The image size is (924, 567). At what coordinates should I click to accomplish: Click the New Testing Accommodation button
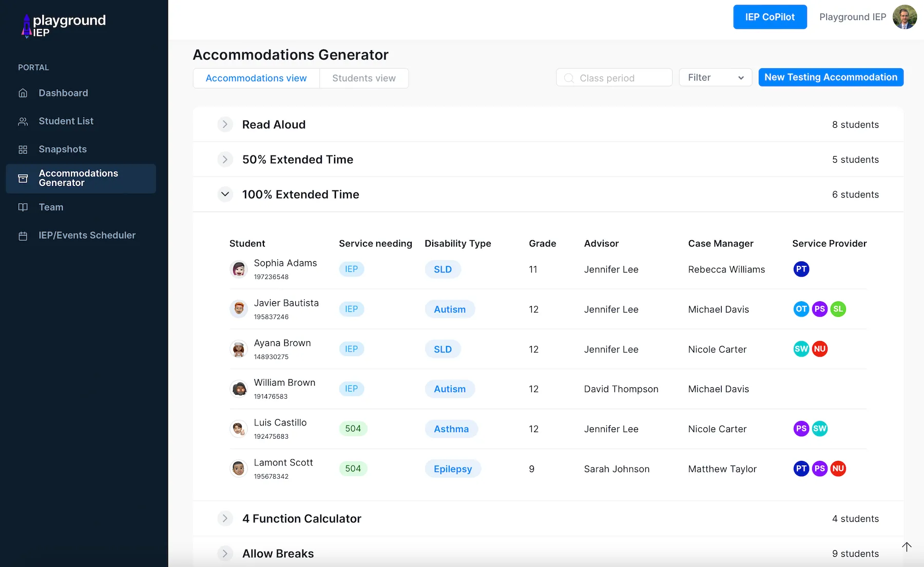point(831,77)
